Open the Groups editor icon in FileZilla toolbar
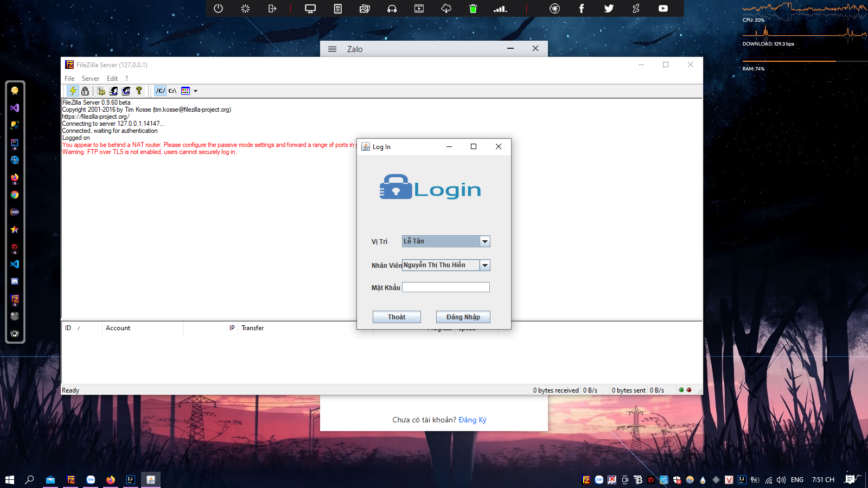Image resolution: width=868 pixels, height=488 pixels. (x=126, y=91)
